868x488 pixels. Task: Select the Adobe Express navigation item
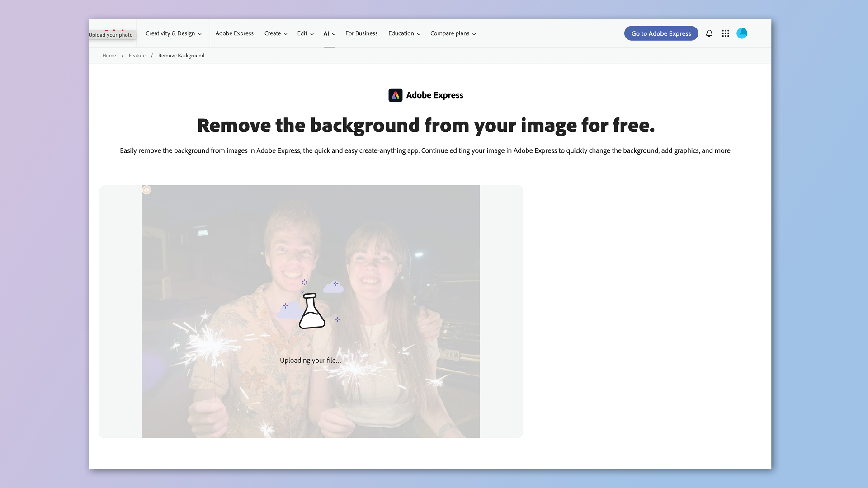point(234,33)
